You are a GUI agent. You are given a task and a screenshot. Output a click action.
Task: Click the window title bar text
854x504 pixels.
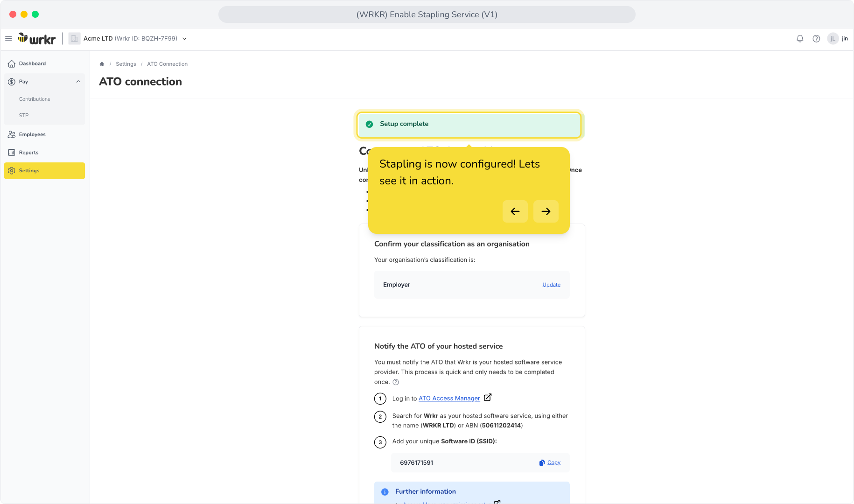(427, 14)
